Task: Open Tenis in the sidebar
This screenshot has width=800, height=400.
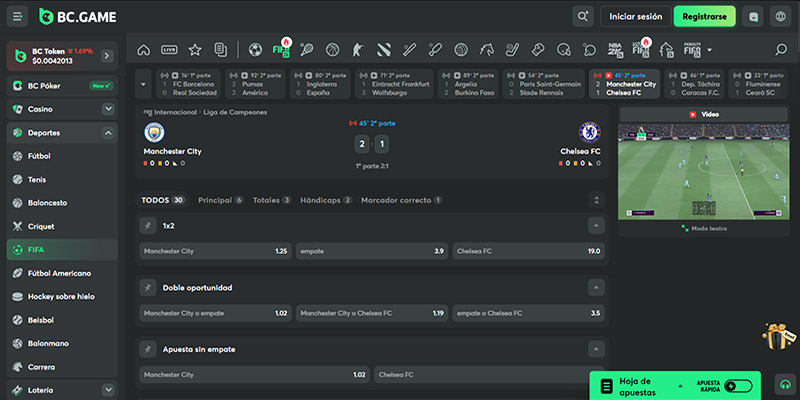Action: (62, 180)
